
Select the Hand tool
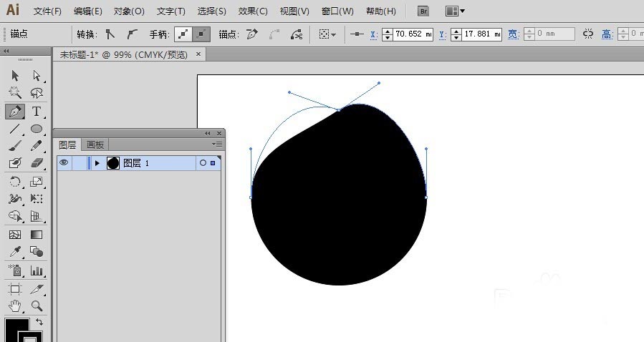(14, 306)
